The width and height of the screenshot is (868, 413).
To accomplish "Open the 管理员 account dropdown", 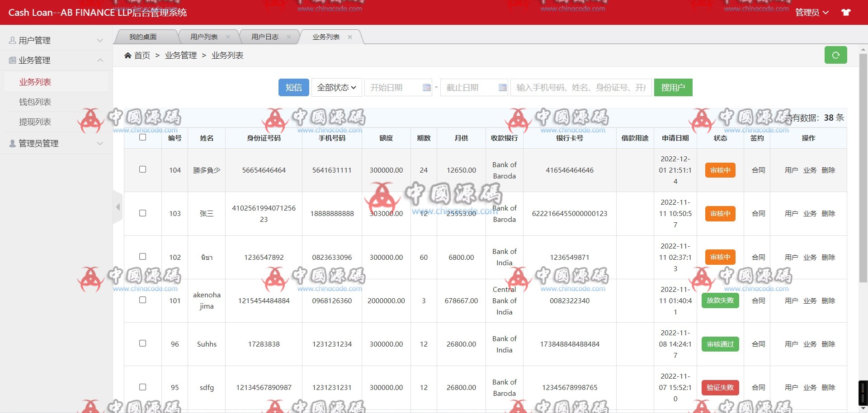I will (x=811, y=13).
